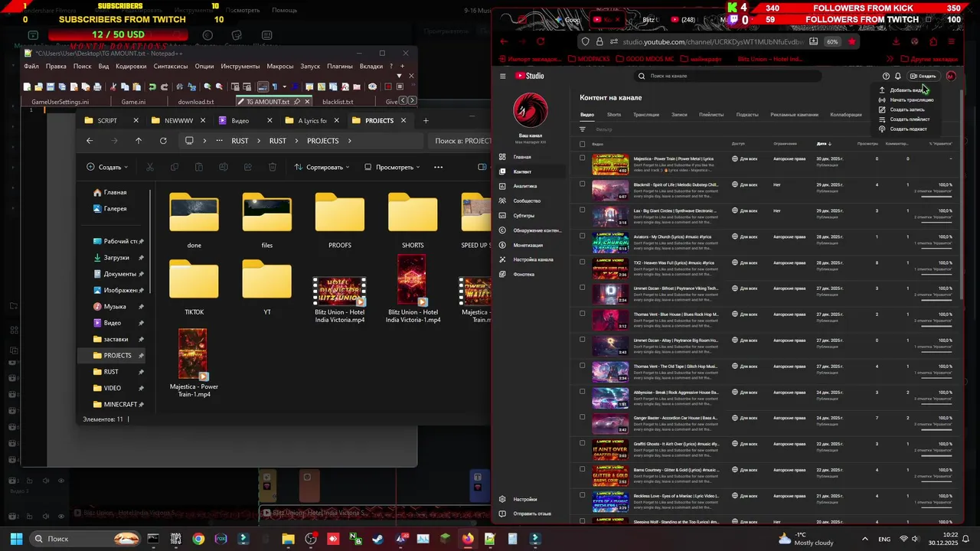
Task: Select checkbox for Blackmill - Spirit of Life
Action: click(582, 184)
